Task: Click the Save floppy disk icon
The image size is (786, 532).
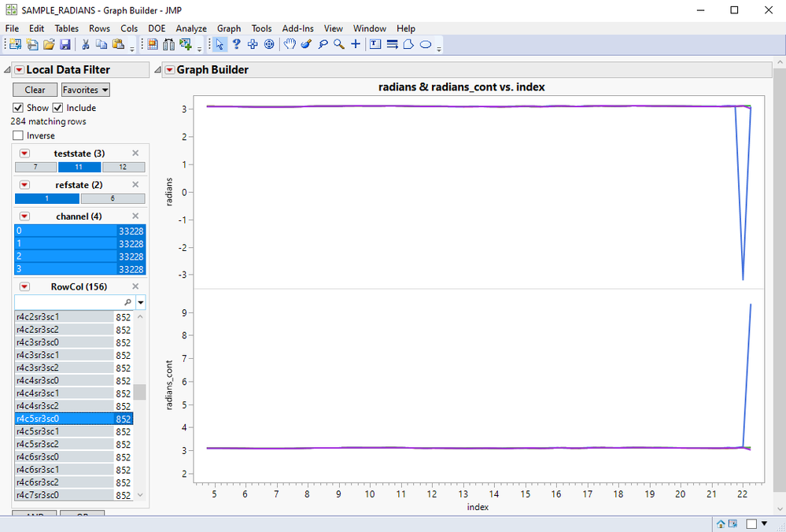Action: (65, 45)
